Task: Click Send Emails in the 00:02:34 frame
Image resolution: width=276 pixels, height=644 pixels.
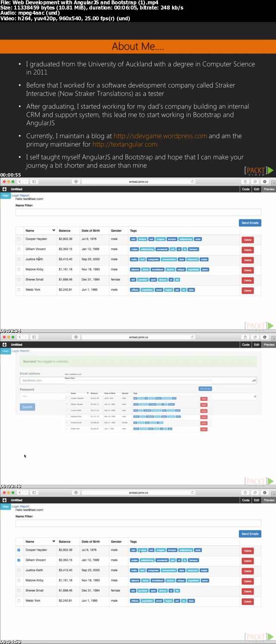Action: (250, 223)
